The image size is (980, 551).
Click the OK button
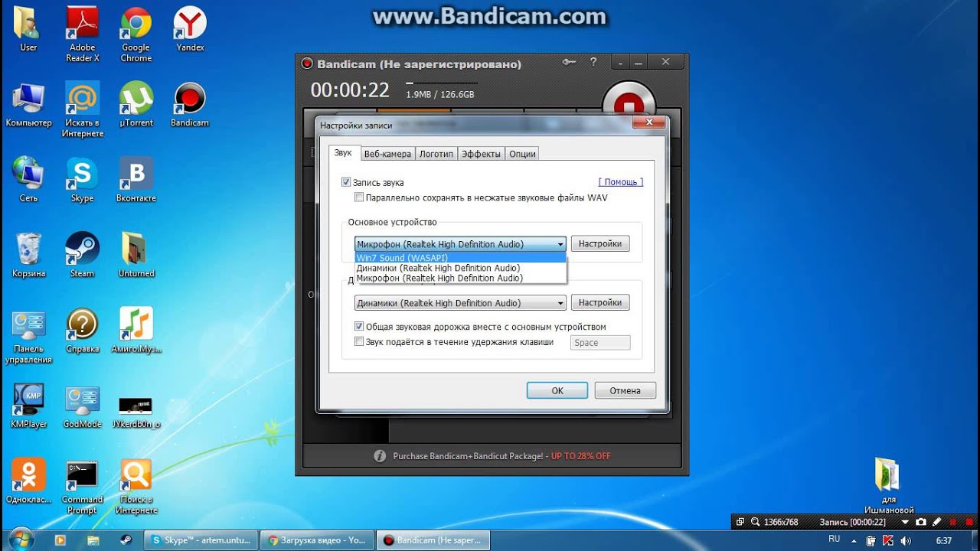click(557, 390)
